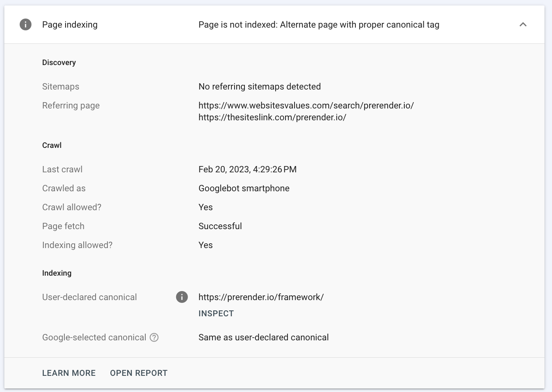
Task: Click the Crawl section heading
Action: tap(52, 146)
